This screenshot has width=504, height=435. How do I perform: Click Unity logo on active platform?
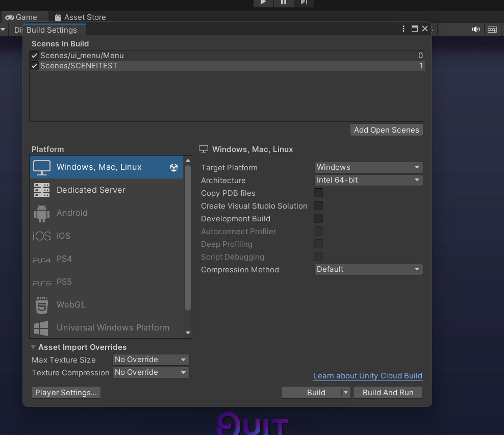click(x=174, y=167)
